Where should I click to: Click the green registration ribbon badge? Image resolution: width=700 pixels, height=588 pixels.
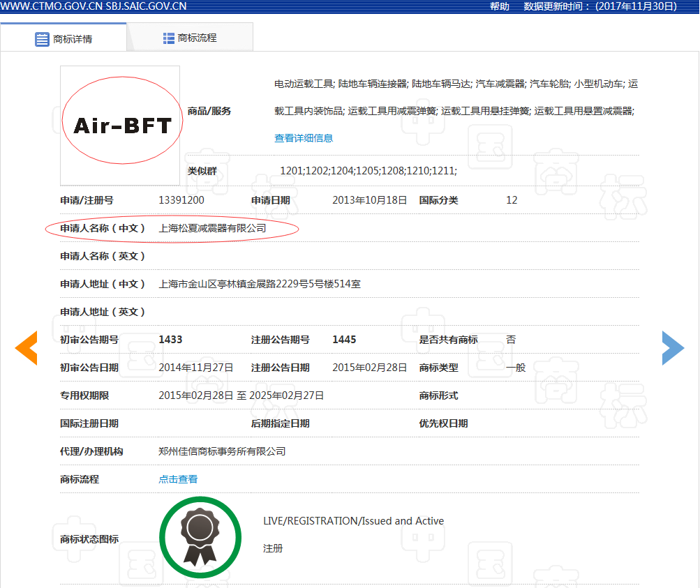tap(200, 536)
